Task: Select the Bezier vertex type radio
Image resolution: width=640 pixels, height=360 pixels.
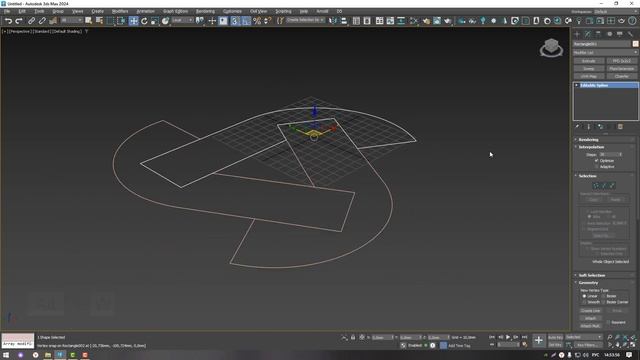Action: coord(603,296)
